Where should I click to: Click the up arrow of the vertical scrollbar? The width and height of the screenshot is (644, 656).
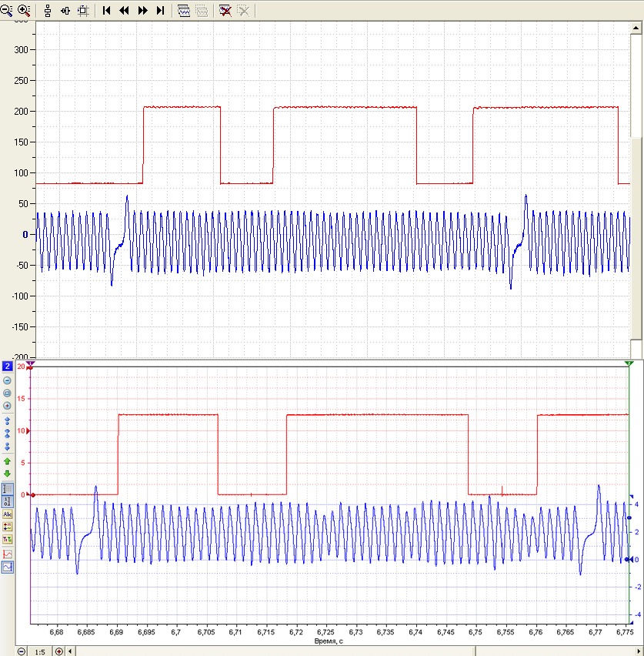(x=636, y=28)
